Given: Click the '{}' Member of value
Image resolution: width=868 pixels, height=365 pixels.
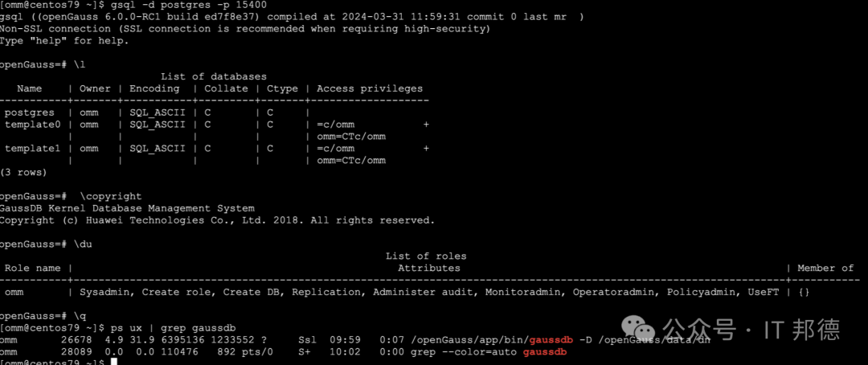Looking at the screenshot, I should click(x=804, y=292).
